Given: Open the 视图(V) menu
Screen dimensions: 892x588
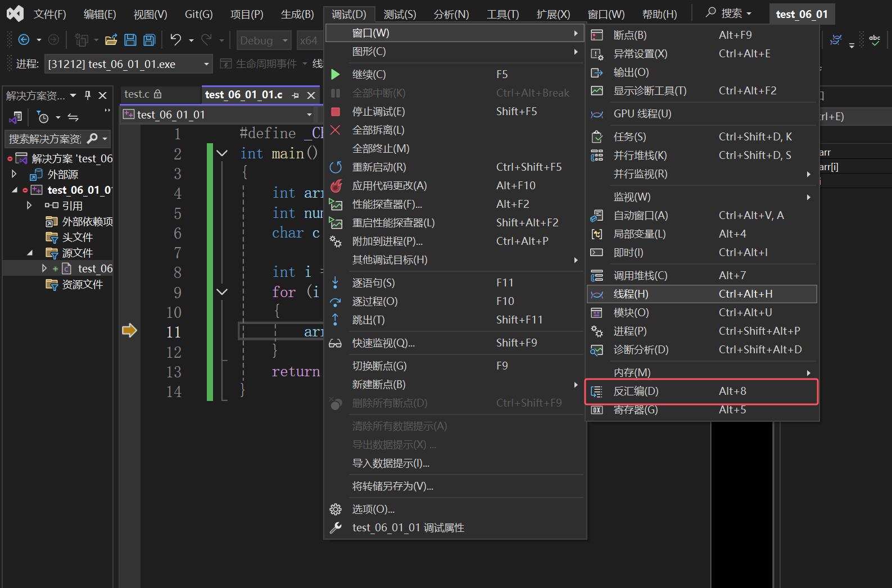Looking at the screenshot, I should [x=150, y=14].
